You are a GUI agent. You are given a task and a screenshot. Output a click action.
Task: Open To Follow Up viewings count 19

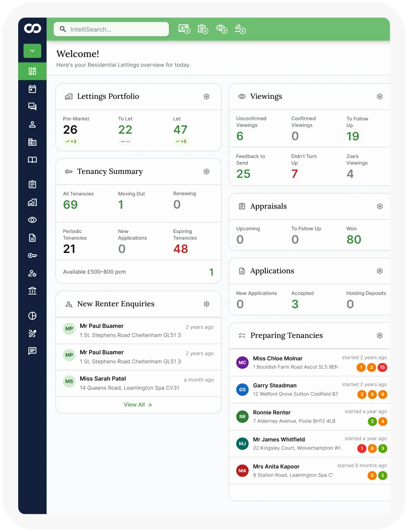point(353,136)
